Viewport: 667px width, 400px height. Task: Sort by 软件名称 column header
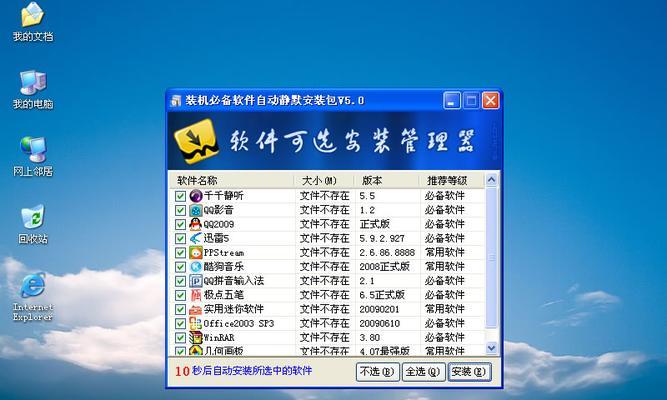231,180
